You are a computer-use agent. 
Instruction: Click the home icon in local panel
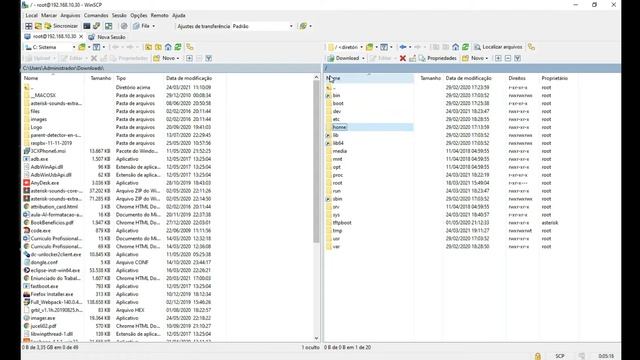168,47
